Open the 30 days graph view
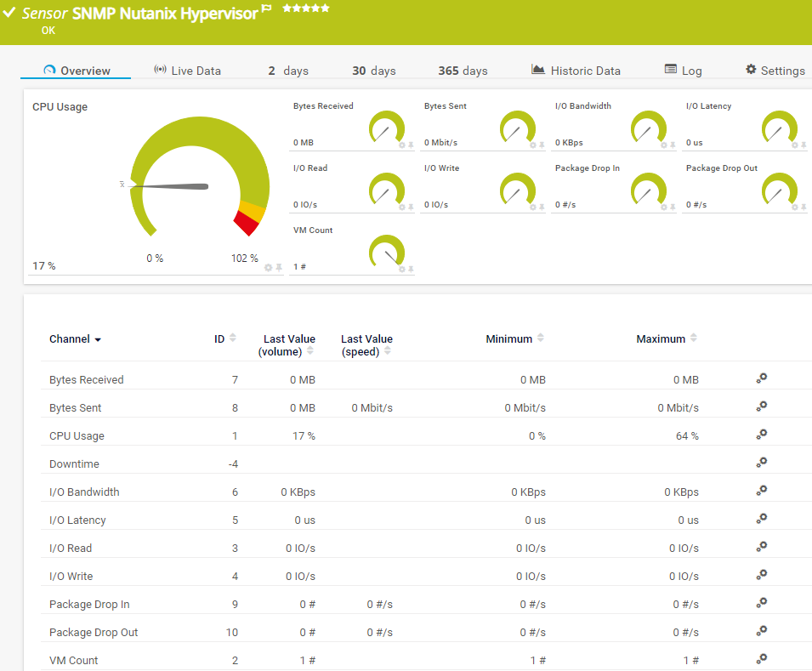812x671 pixels. [374, 71]
